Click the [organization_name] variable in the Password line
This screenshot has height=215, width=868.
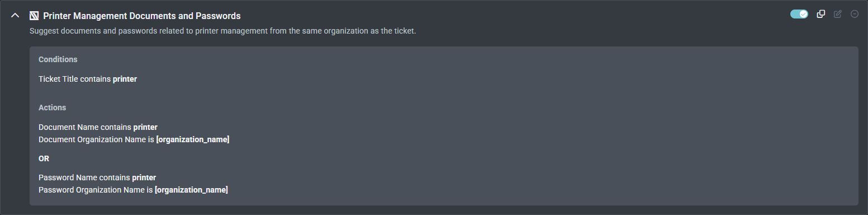[x=191, y=190]
